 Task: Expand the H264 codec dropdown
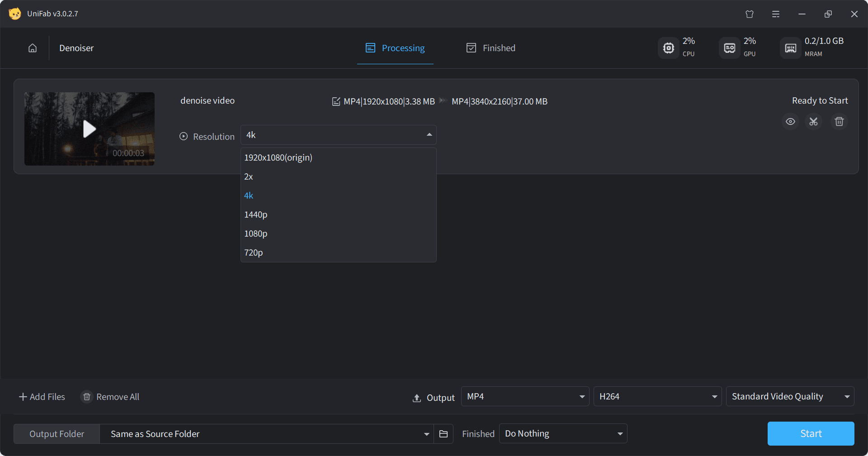pyautogui.click(x=657, y=397)
